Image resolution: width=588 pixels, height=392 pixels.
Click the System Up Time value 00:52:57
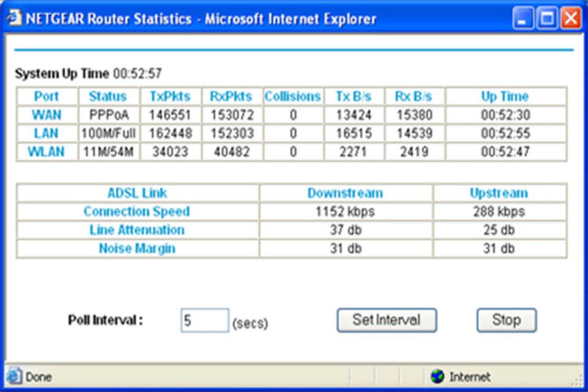click(138, 73)
